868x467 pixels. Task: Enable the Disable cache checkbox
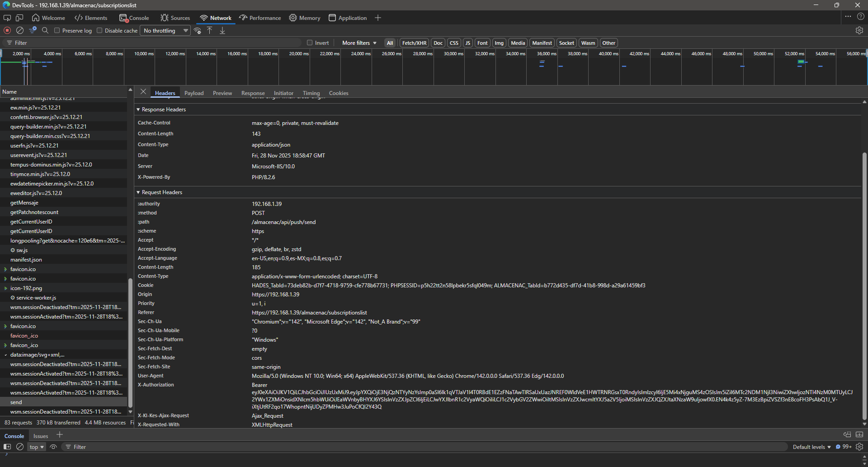click(99, 30)
